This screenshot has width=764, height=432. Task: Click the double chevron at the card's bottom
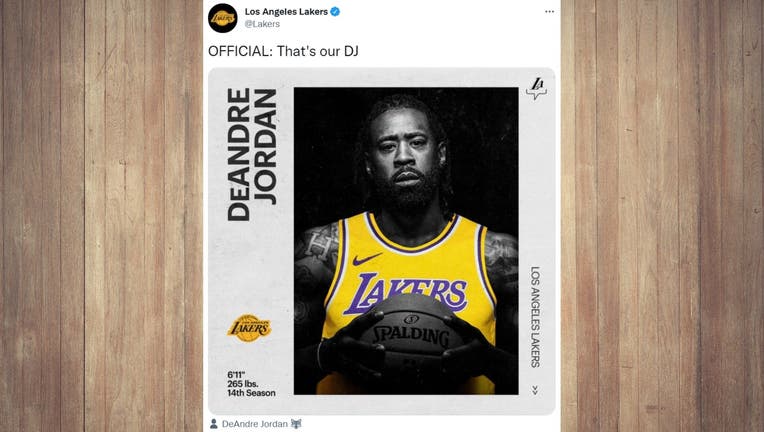pos(535,390)
